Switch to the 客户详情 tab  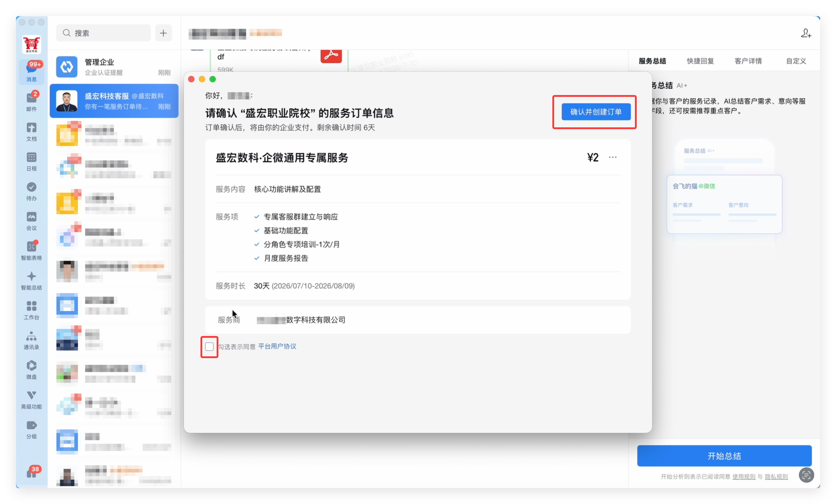[x=748, y=61]
